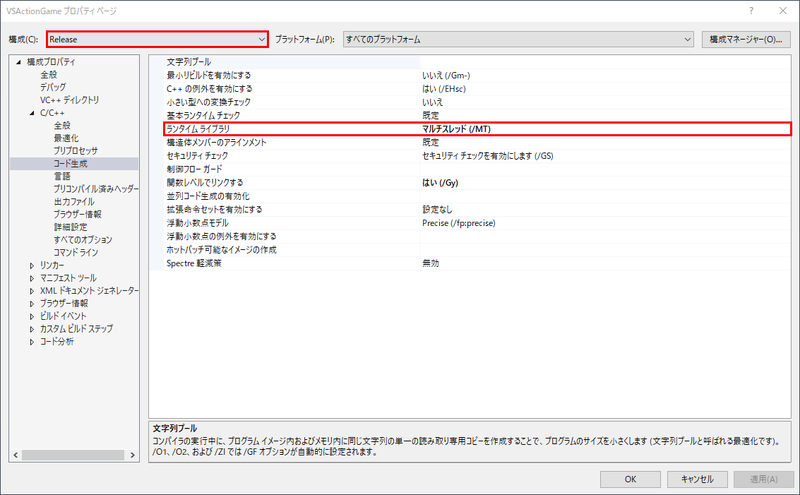Screen dimensions: 800x495
Task: Select 全般 under 構成プロパティ
Action: [49, 75]
